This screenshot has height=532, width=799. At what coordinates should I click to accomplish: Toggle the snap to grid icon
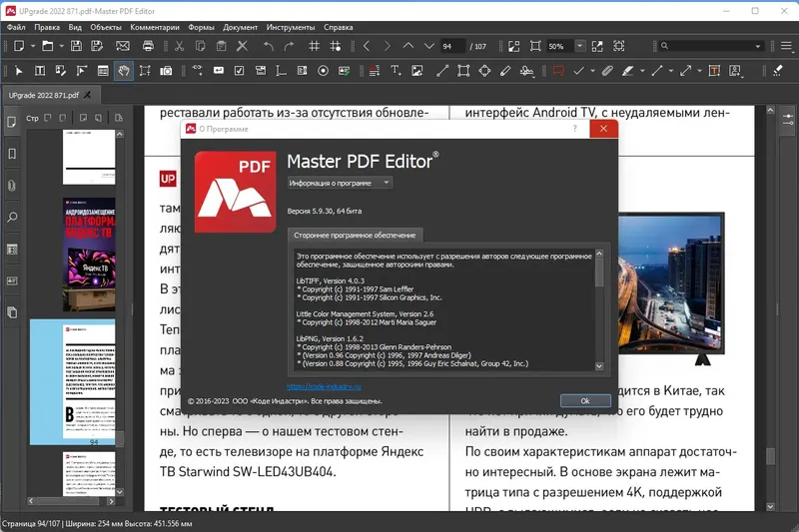point(336,46)
